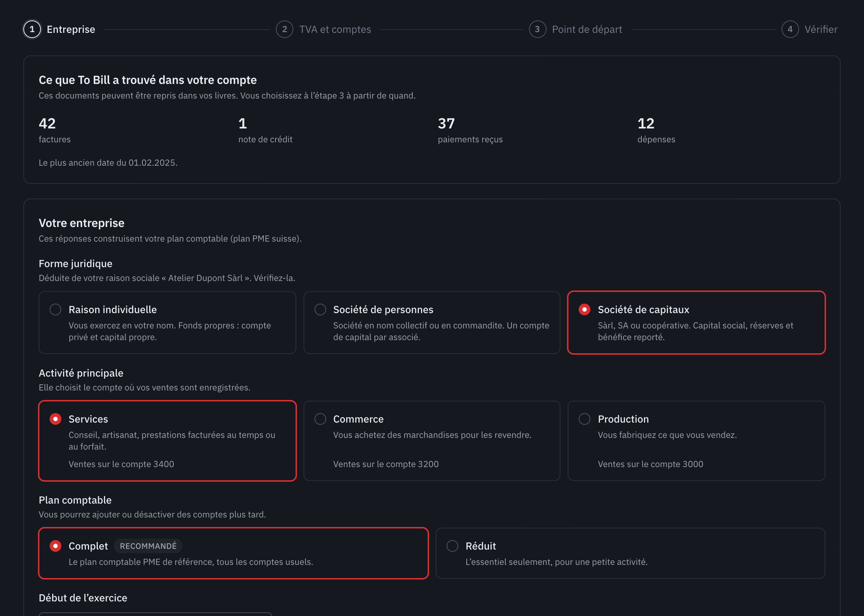Open the Vérifier step
The width and height of the screenshot is (864, 616).
pos(821,29)
